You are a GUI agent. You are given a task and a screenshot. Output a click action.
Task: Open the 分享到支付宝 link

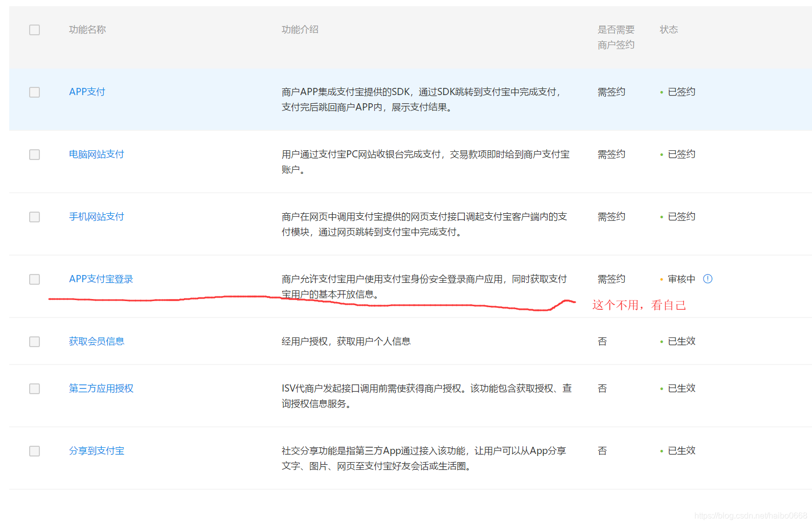pos(97,450)
